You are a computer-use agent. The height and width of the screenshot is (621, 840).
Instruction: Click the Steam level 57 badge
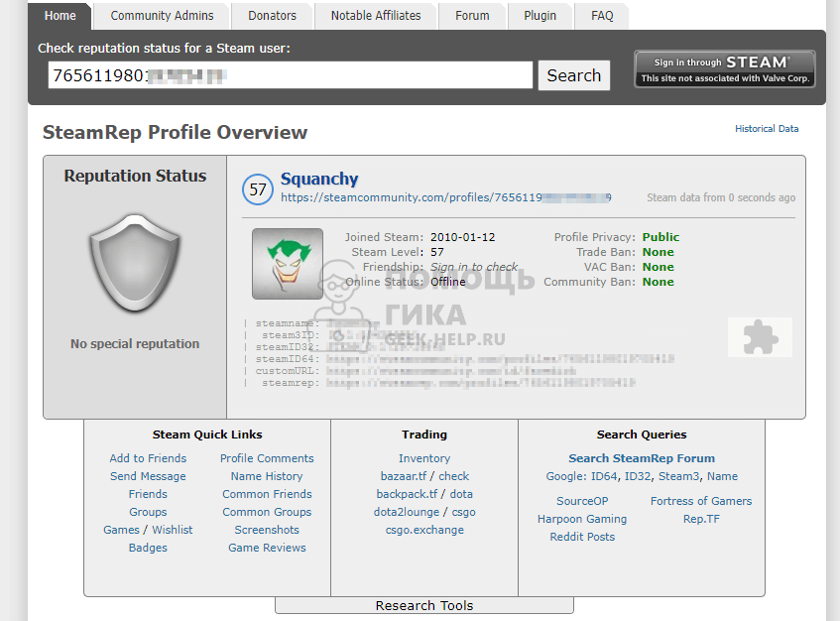[259, 188]
